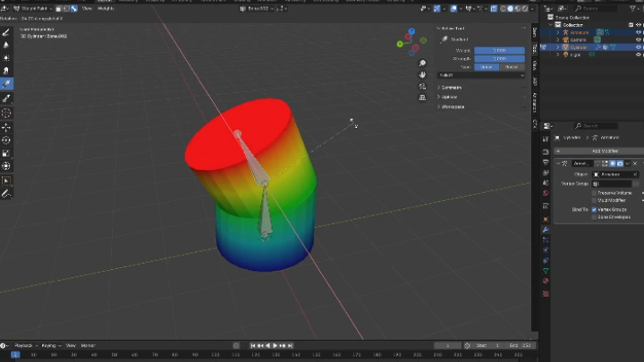The image size is (644, 362).
Task: Select the Sample Weight eyedropper tool
Action: [6, 98]
